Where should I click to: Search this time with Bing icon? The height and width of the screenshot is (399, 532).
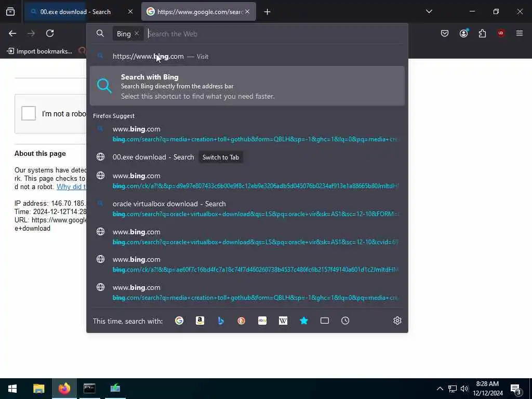click(221, 321)
